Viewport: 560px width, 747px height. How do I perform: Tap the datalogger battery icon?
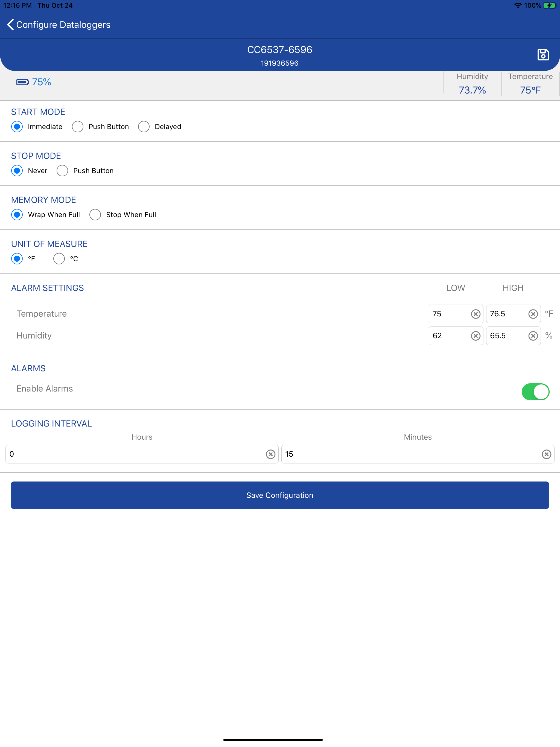(22, 82)
